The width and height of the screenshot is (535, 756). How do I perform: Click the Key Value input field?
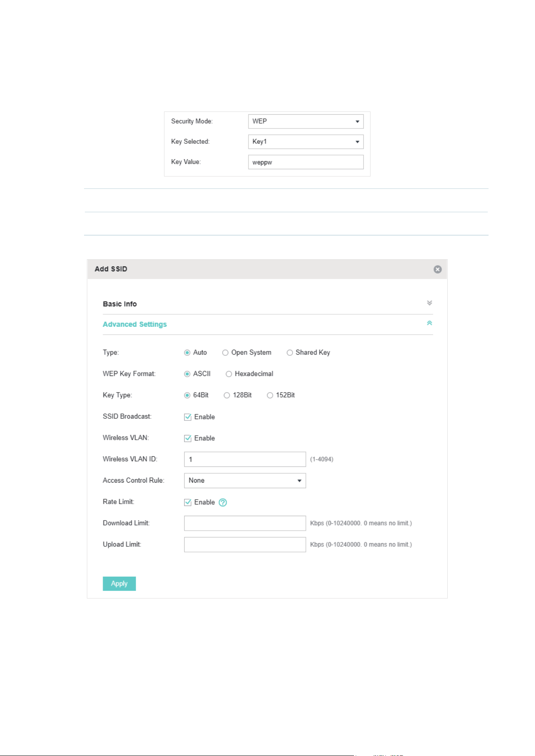306,162
